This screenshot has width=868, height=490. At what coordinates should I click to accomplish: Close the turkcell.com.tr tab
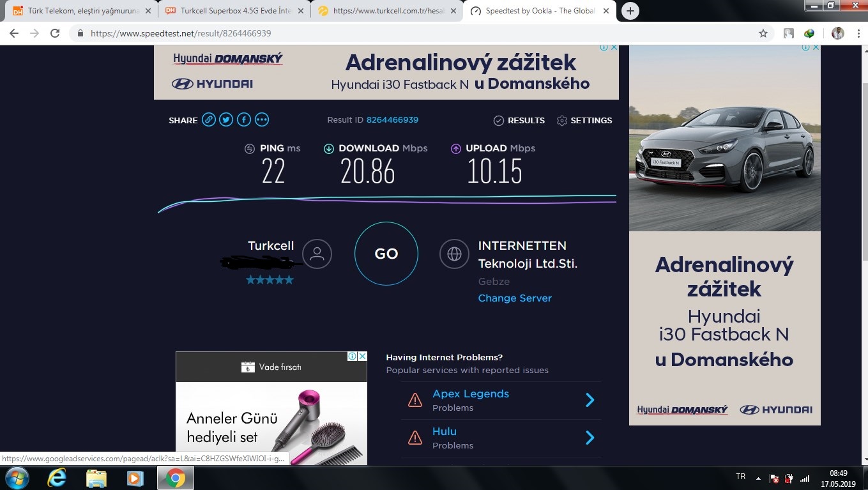coord(453,11)
